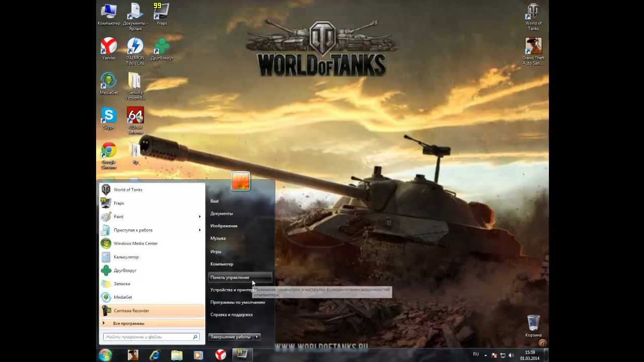This screenshot has width=644, height=362.
Task: Expand Paint recent files arrow
Action: pyautogui.click(x=200, y=217)
